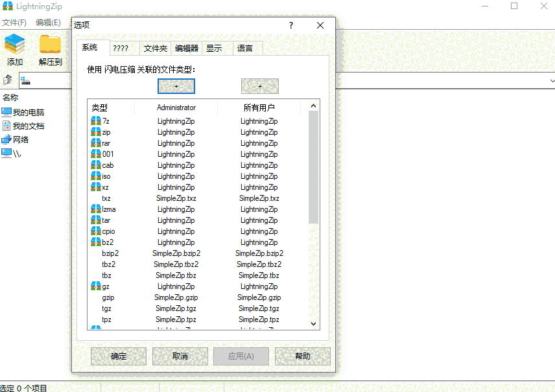This screenshot has height=392, width=555.
Task: Click the up-folder arrow icon
Action: pyautogui.click(x=7, y=80)
